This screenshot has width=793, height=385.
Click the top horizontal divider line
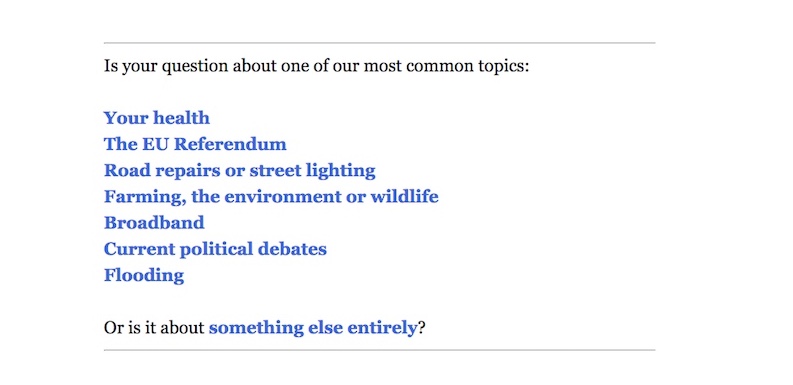[x=379, y=43]
